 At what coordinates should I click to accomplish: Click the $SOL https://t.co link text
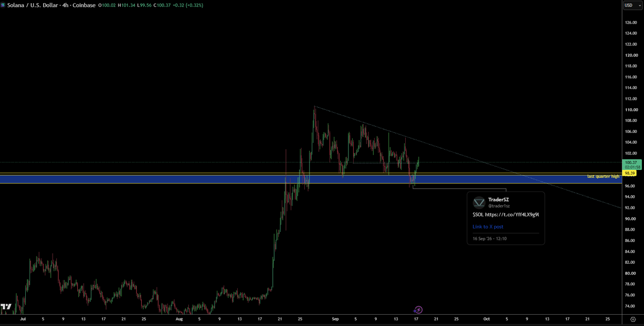point(506,214)
